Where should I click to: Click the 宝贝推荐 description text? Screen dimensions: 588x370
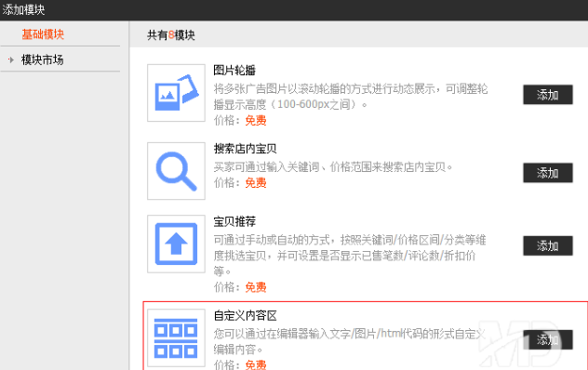click(350, 256)
